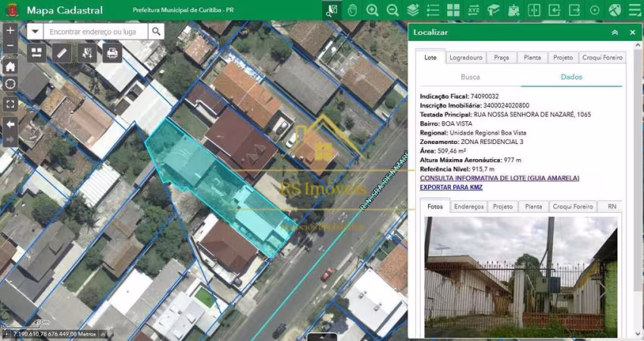The width and height of the screenshot is (644, 341).
Task: Click Indicação Fiscal value 74090032
Action: (x=485, y=96)
